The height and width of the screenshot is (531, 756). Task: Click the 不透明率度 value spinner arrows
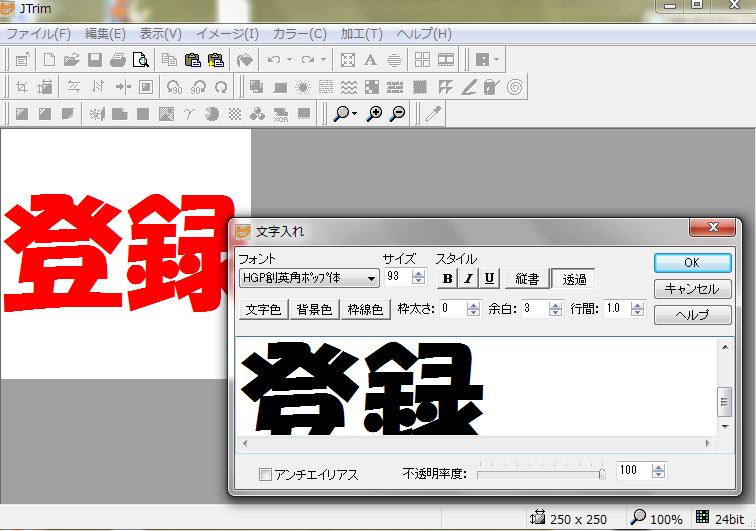coord(658,471)
